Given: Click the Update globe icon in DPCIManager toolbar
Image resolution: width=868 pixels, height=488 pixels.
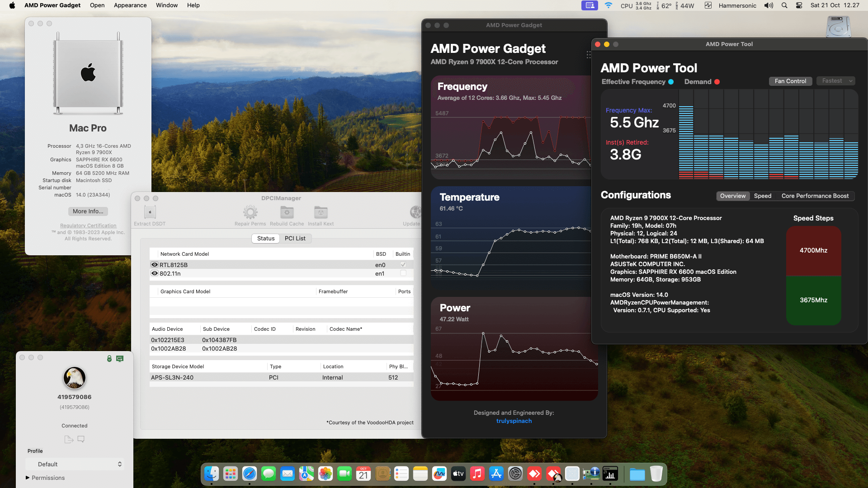Looking at the screenshot, I should pos(415,212).
